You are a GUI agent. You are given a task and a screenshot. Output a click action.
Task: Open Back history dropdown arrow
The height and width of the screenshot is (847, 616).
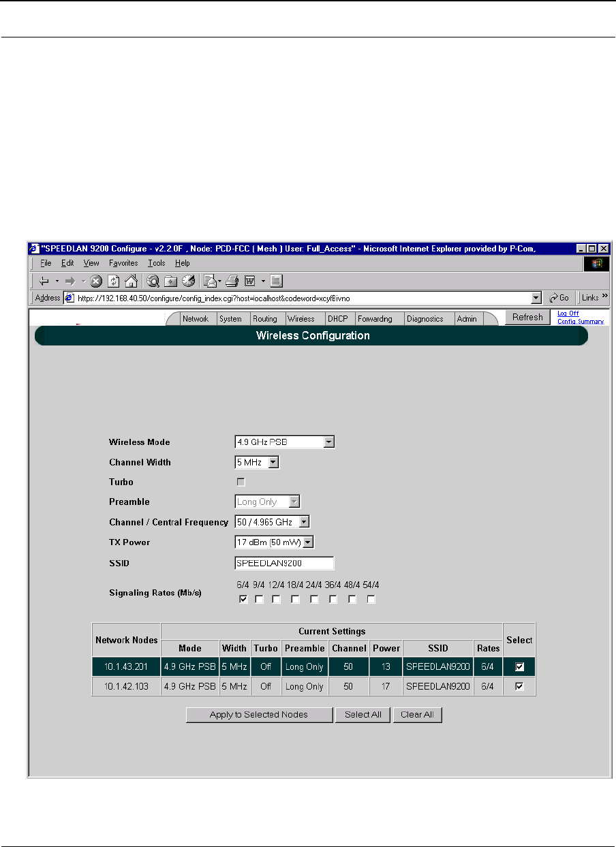(57, 281)
